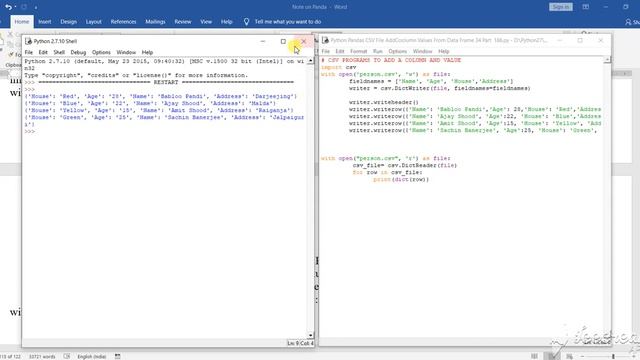The width and height of the screenshot is (640, 360).
Task: Maximize the Python editor window
Action: (580, 40)
